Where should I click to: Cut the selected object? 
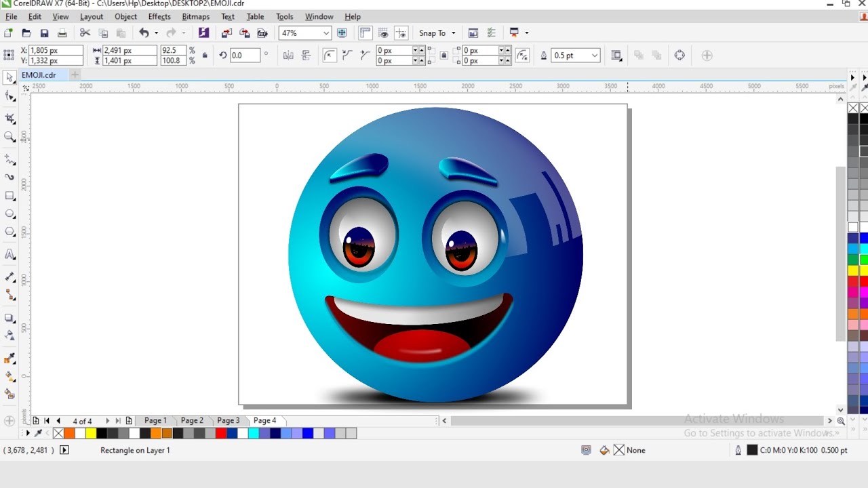tap(85, 33)
